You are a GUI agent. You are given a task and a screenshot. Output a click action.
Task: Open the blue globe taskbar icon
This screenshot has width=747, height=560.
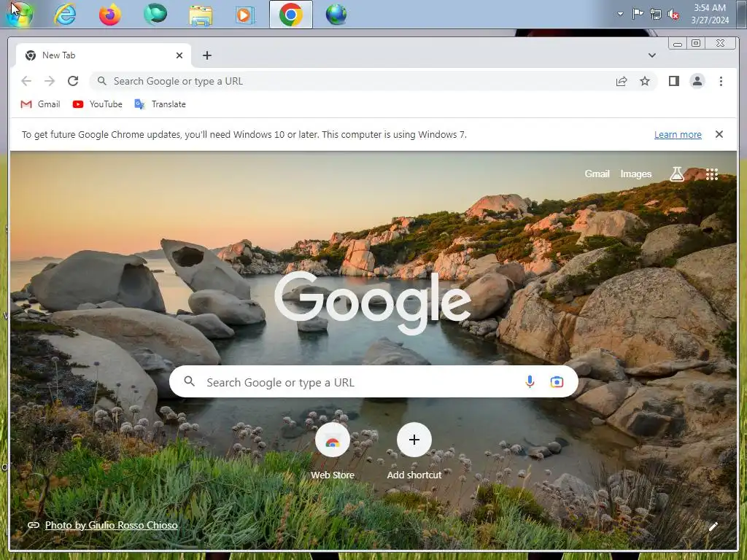pos(336,15)
